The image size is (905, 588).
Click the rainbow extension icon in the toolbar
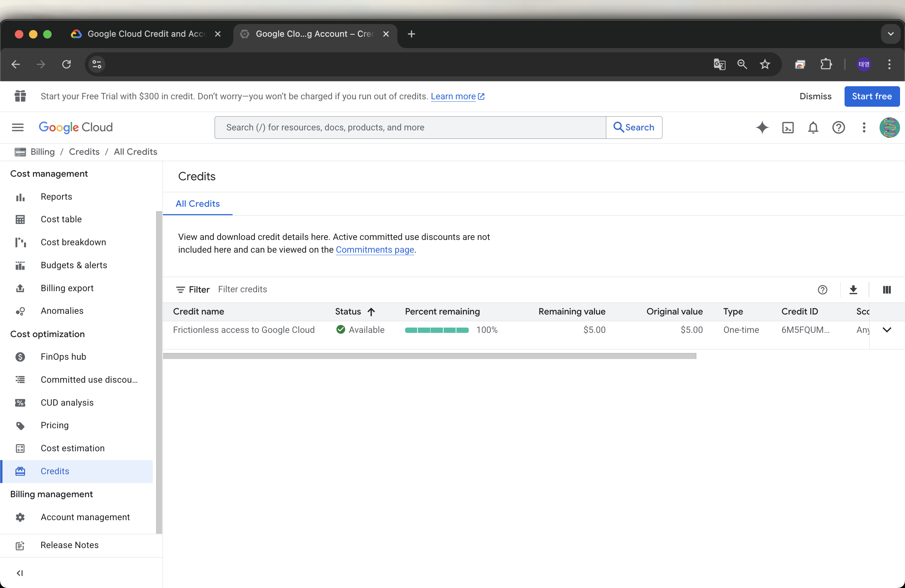(800, 64)
